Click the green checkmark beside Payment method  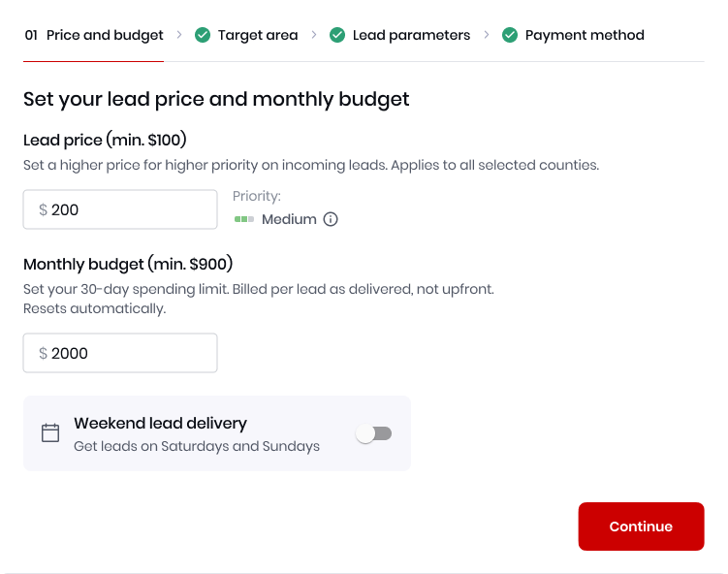[x=510, y=35]
